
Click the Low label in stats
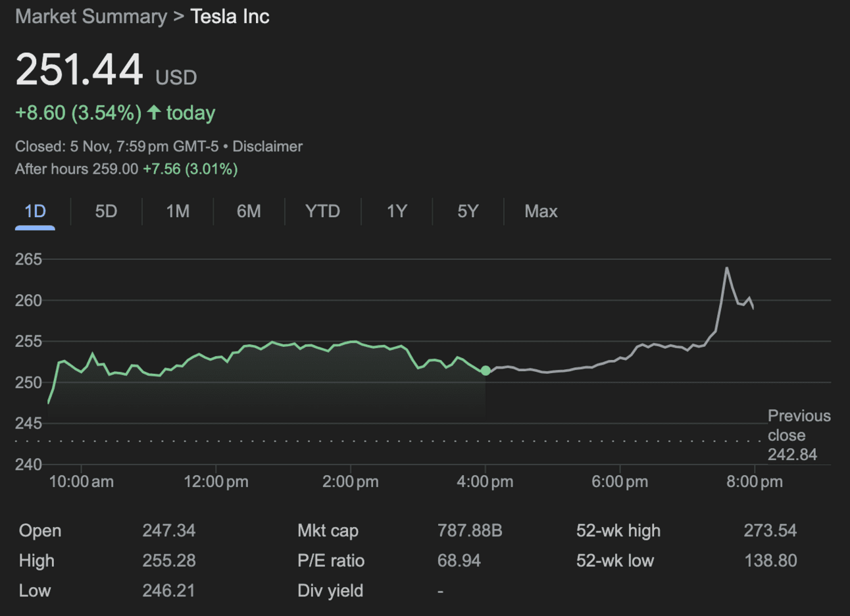coord(35,590)
